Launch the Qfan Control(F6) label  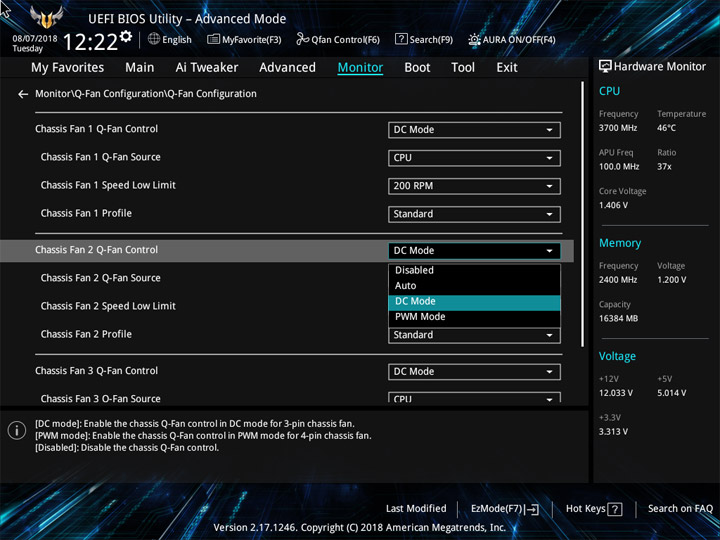pos(345,40)
